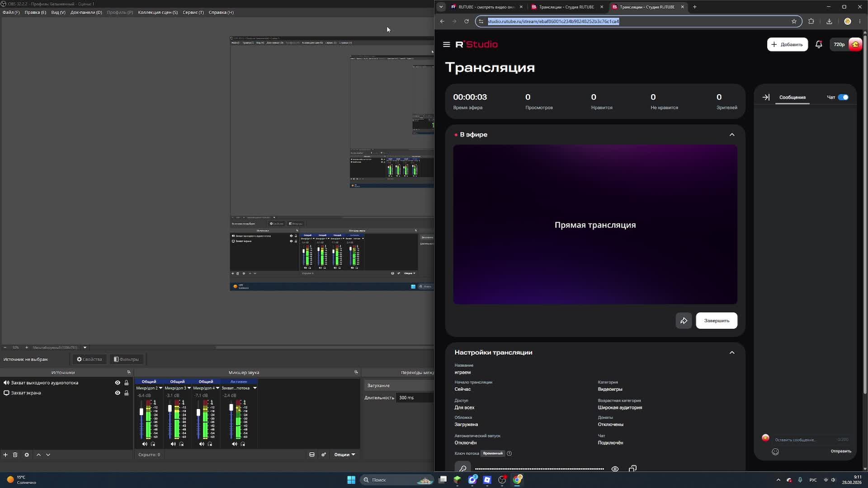Reveal the stream key with eye icon
The height and width of the screenshot is (488, 868).
[615, 469]
